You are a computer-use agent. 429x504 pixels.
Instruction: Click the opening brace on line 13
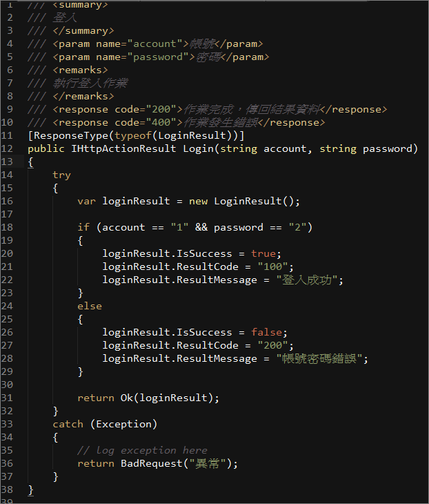31,162
